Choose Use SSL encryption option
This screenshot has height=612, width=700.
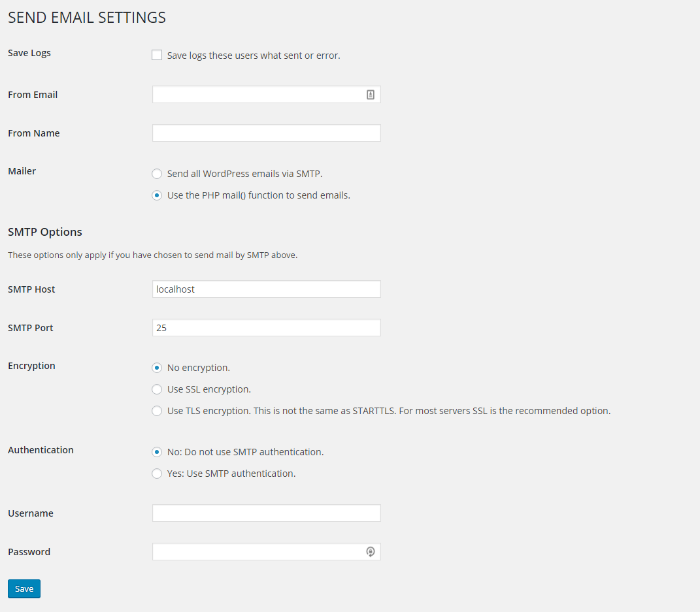157,389
